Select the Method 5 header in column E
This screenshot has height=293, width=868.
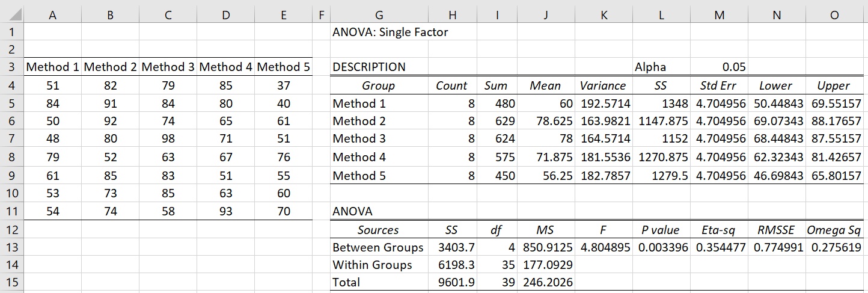pyautogui.click(x=283, y=67)
